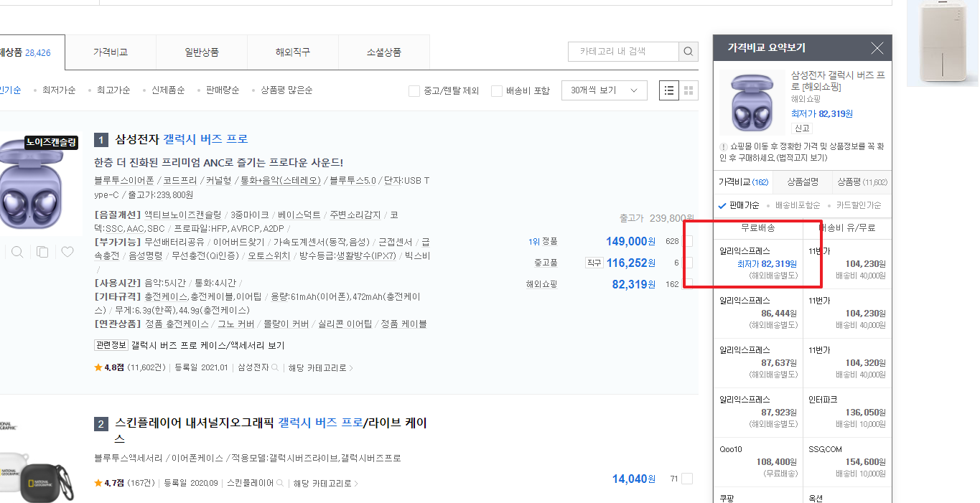Click the 해외쇼핑 price 82,319원 in product list
The width and height of the screenshot is (980, 503).
(x=633, y=285)
